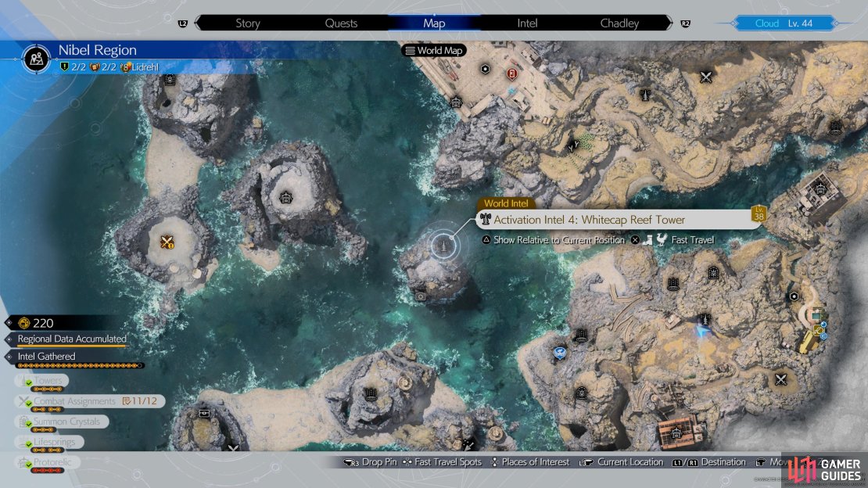
Task: Click the blue chocobo stop marker
Action: click(560, 352)
